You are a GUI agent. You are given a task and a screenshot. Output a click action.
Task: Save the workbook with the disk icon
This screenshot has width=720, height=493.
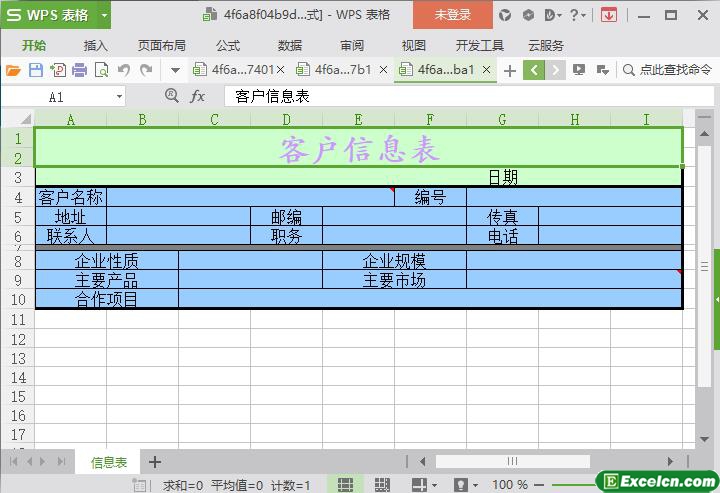(x=36, y=70)
